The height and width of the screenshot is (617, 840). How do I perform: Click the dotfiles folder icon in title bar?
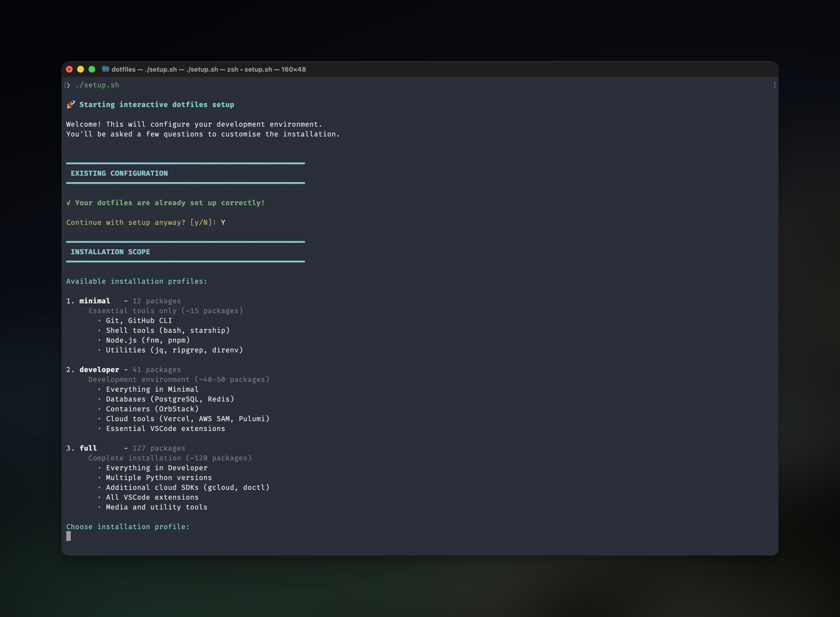point(106,69)
